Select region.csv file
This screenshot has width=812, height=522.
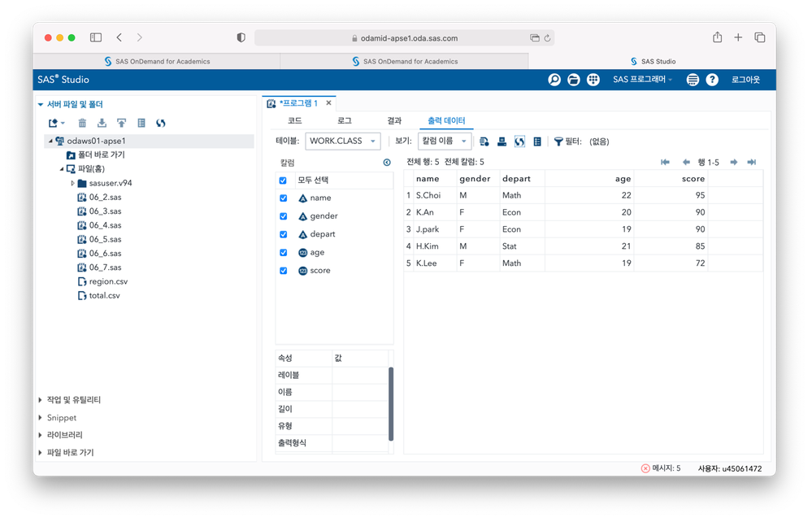coord(108,281)
